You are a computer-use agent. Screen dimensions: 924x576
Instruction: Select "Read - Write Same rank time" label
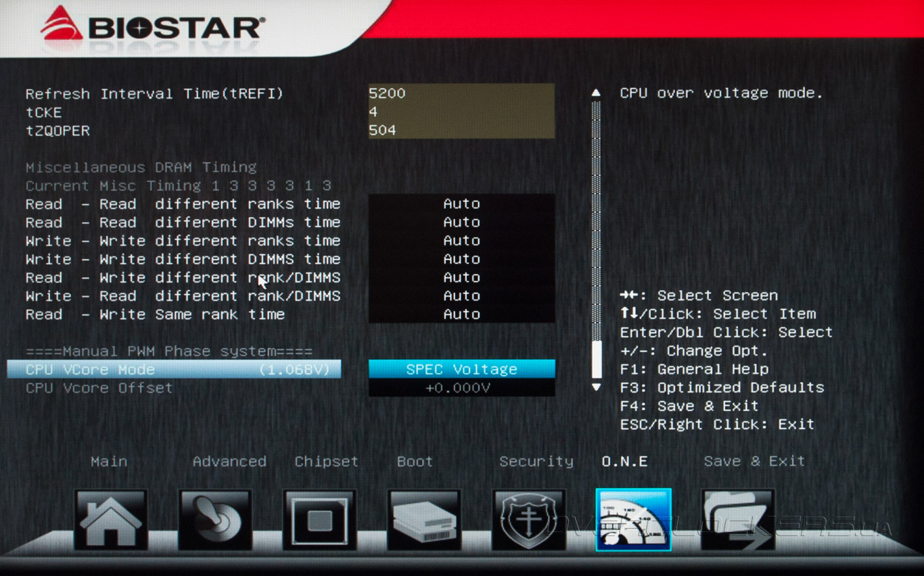(155, 314)
